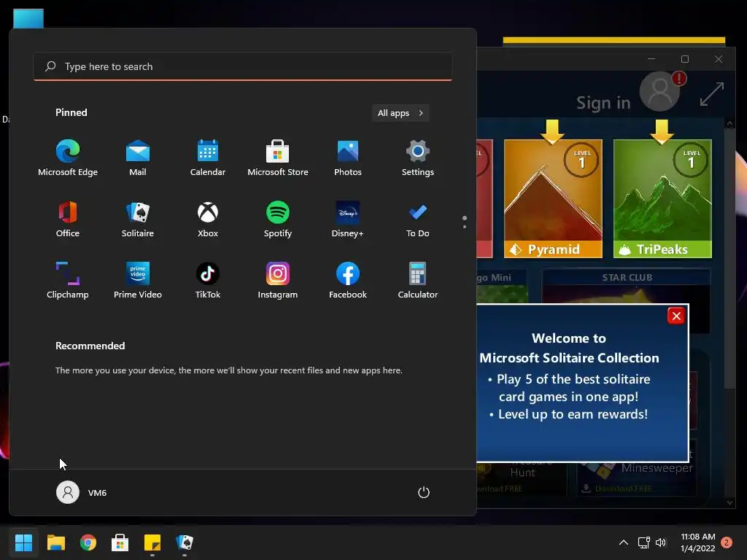Open Facebook app
747x560 pixels.
coord(348,280)
